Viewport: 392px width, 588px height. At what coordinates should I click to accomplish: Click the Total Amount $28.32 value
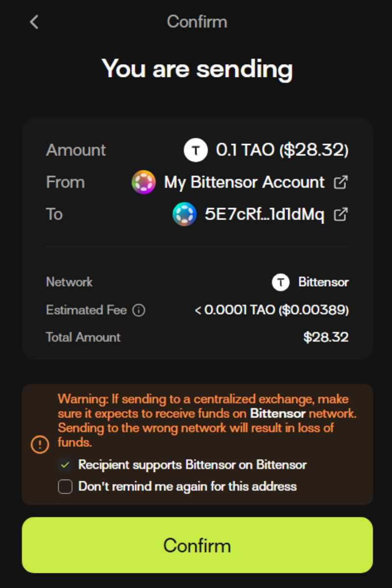[x=326, y=337]
